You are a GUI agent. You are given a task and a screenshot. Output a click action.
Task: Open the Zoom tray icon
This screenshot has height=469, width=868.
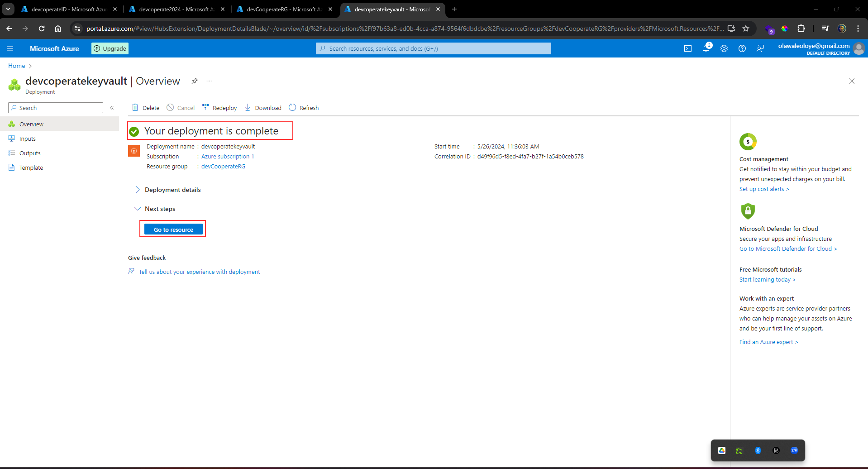pyautogui.click(x=794, y=450)
